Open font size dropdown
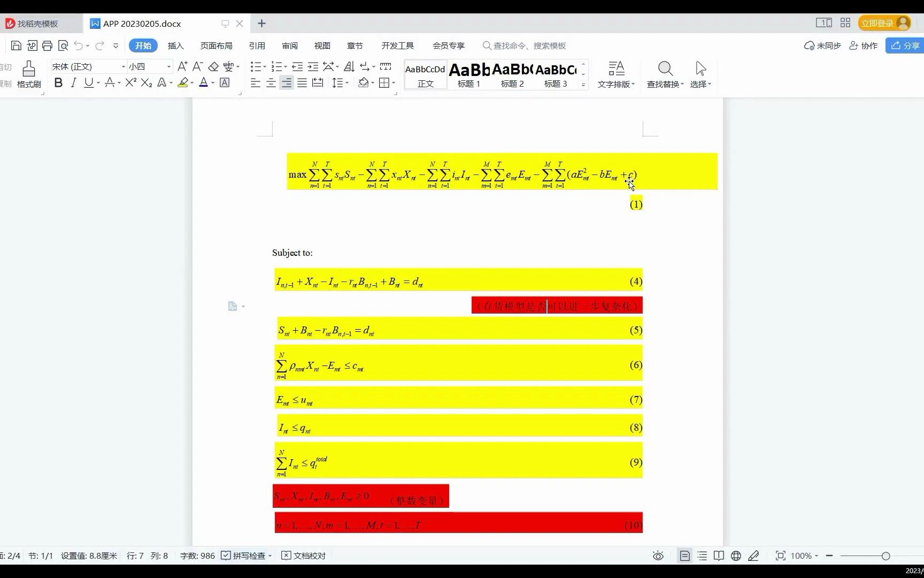924x578 pixels. (169, 66)
